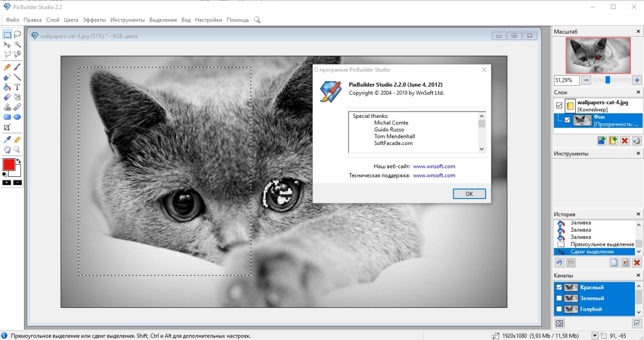Toggle visibility of wallpapers-cat-4.jpg container
Screen dimensions: 644x340
[559, 106]
